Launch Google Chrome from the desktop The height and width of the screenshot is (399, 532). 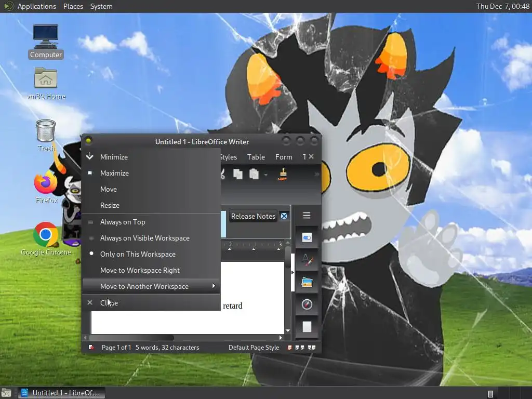(x=46, y=239)
